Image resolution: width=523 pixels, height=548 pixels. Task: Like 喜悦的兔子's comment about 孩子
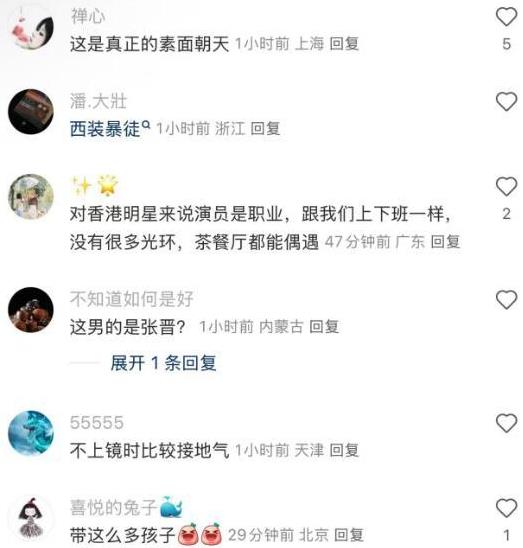coord(506,508)
